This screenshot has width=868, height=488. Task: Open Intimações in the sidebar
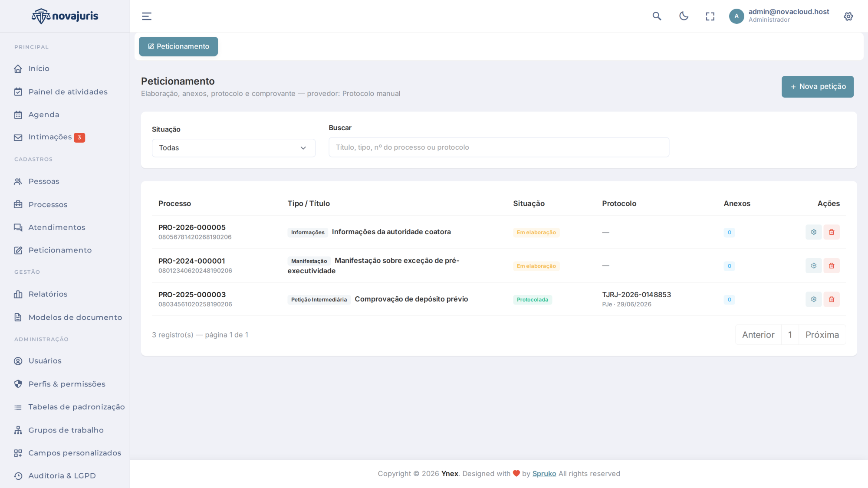click(x=49, y=137)
